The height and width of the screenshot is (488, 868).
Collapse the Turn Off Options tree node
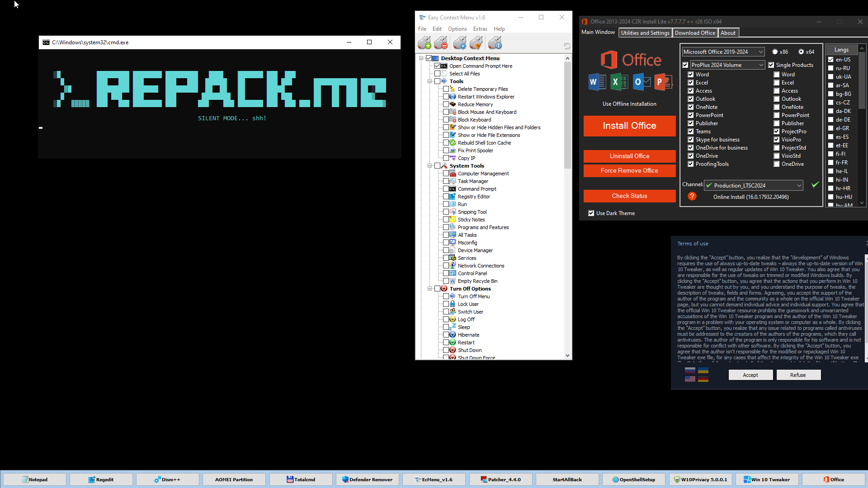coord(430,289)
